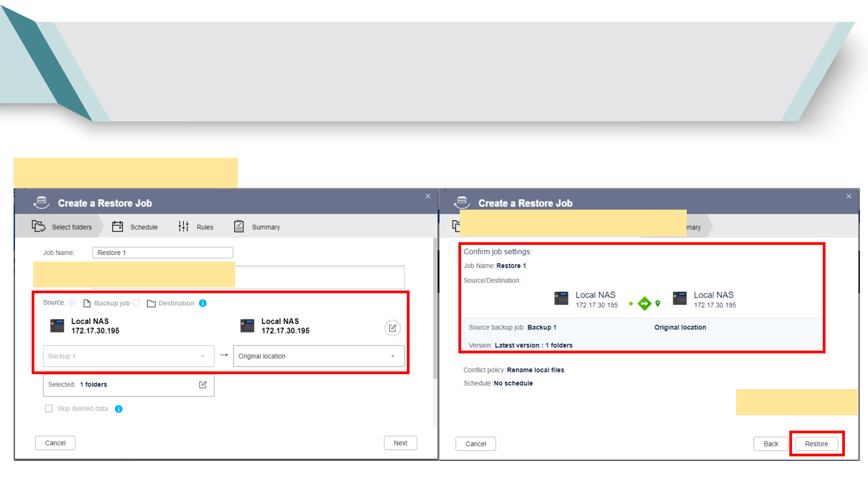Close the right Create a Restore Job dialog
The height and width of the screenshot is (488, 868).
click(x=849, y=196)
